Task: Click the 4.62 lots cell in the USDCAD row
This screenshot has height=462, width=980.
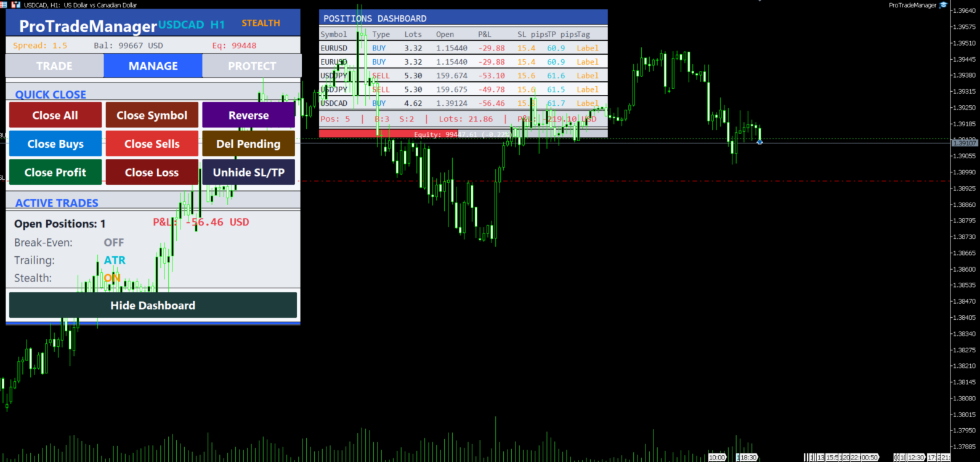Action: (x=413, y=103)
